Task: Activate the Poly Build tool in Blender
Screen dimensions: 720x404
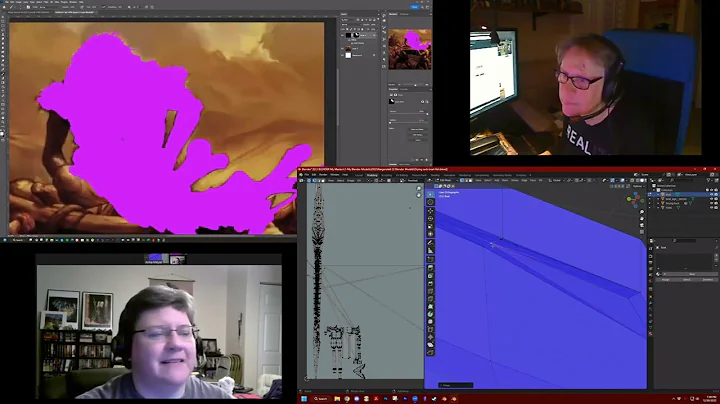Action: 430,307
